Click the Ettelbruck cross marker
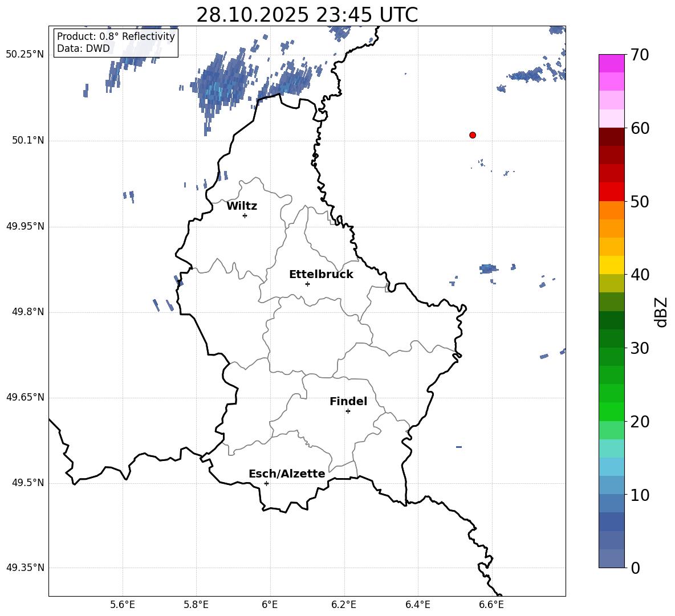The width and height of the screenshot is (675, 616). pyautogui.click(x=307, y=284)
